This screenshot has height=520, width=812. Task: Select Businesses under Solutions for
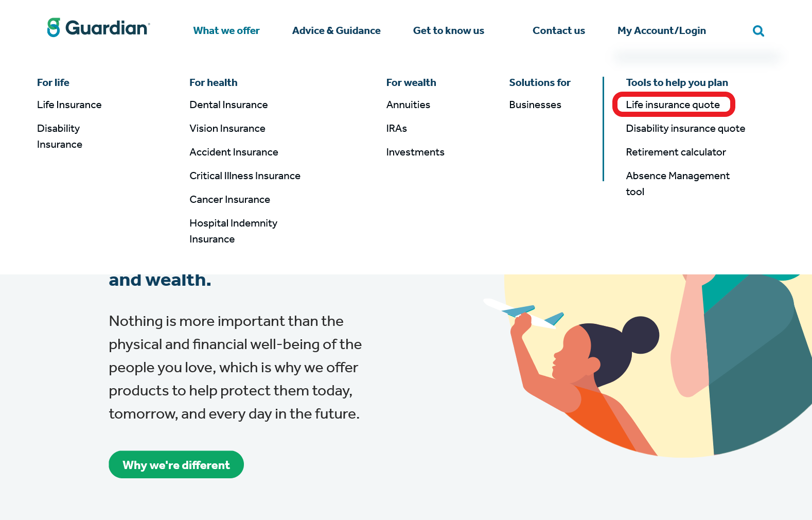[535, 105]
